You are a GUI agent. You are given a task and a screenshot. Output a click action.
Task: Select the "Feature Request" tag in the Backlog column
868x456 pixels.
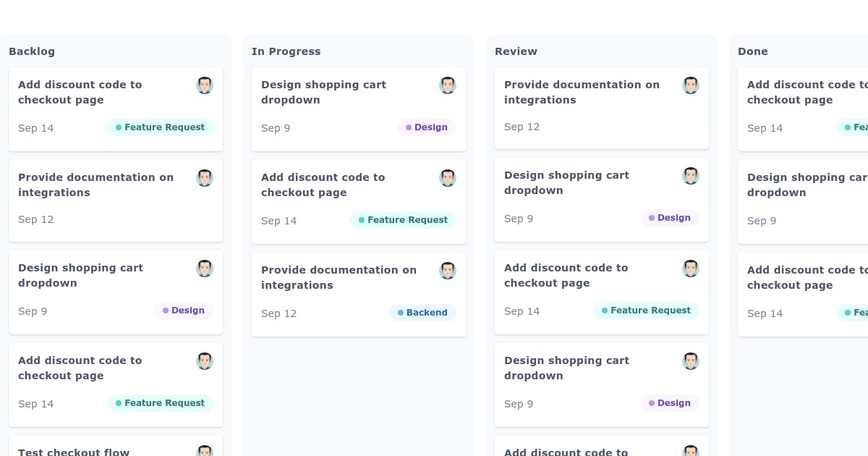[160, 127]
